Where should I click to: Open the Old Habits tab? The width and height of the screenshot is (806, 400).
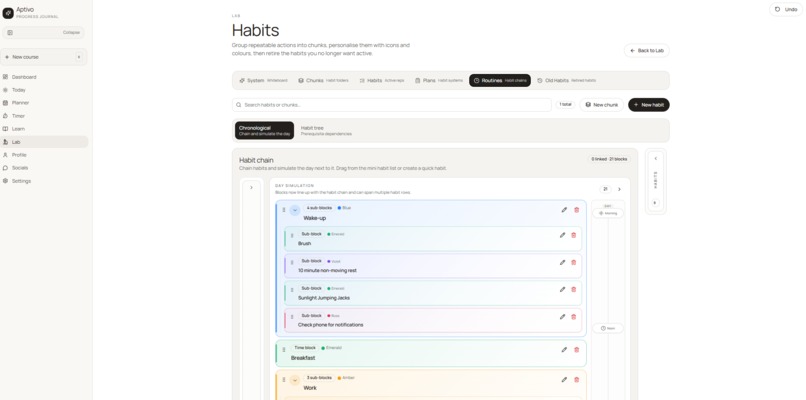click(x=566, y=81)
